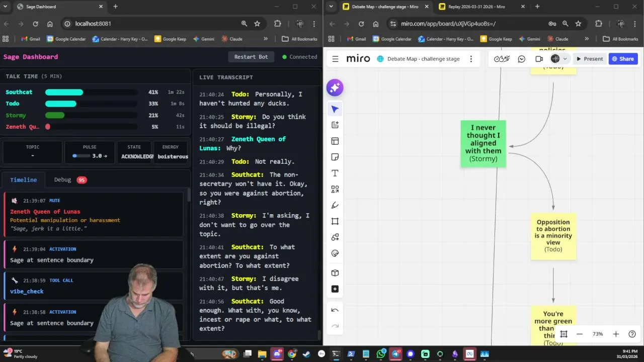The height and width of the screenshot is (362, 644).
Task: Start a Miro video call
Action: (x=539, y=59)
